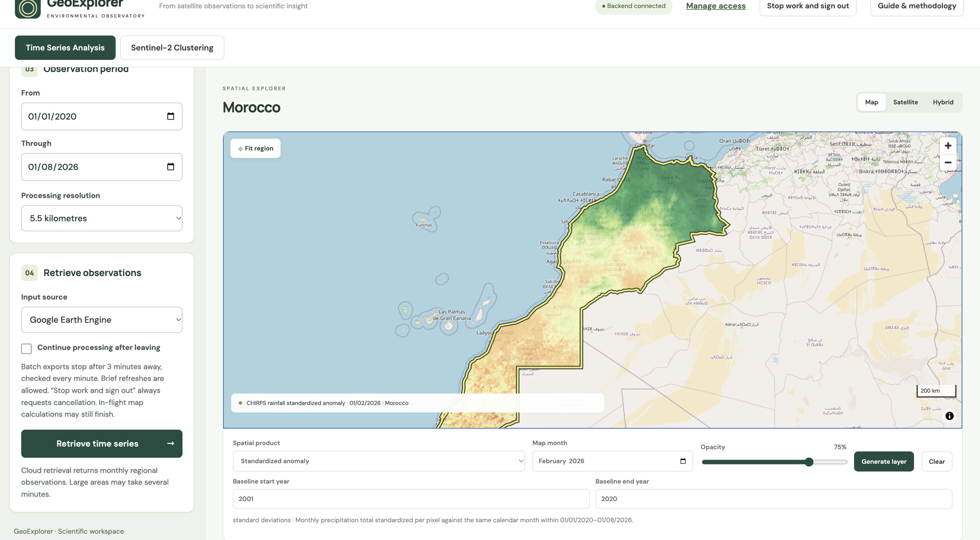
Task: Open the Through date calendar picker icon
Action: [x=171, y=166]
